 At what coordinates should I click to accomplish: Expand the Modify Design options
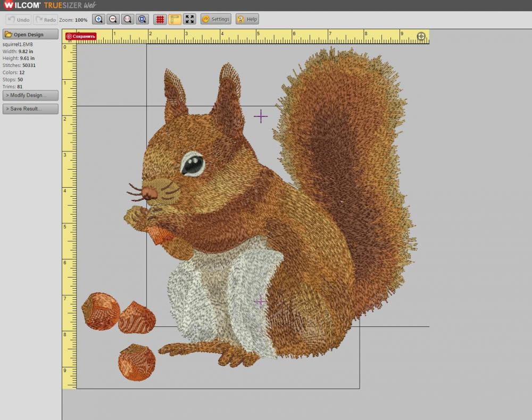pyautogui.click(x=30, y=95)
